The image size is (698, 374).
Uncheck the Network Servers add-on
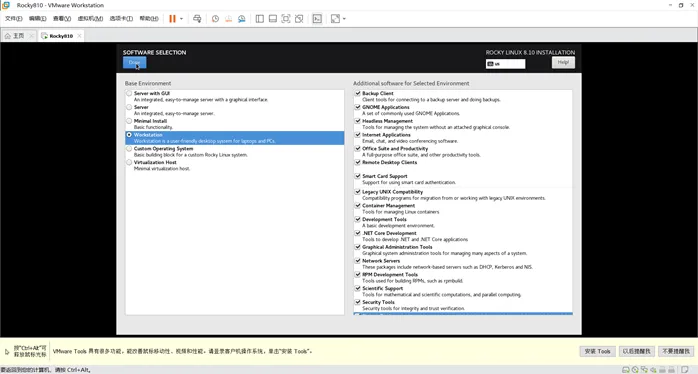357,260
